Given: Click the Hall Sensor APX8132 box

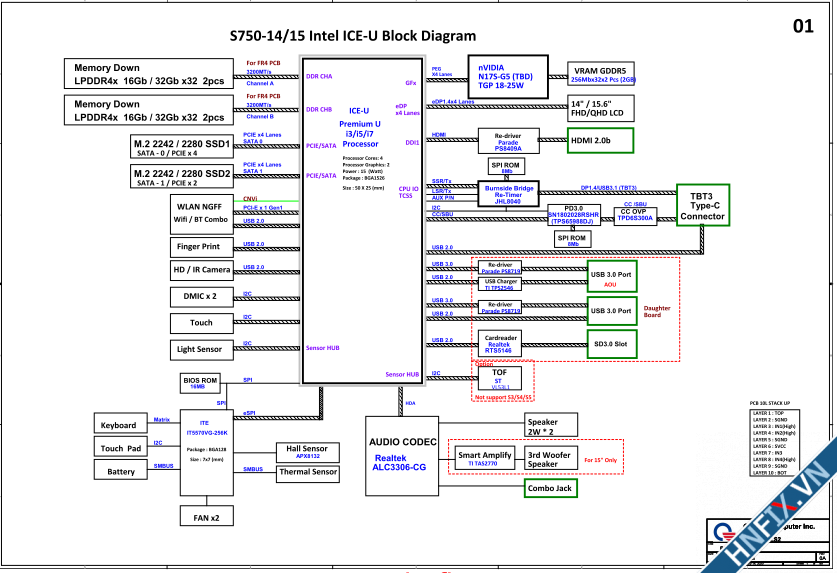Looking at the screenshot, I should point(307,452).
